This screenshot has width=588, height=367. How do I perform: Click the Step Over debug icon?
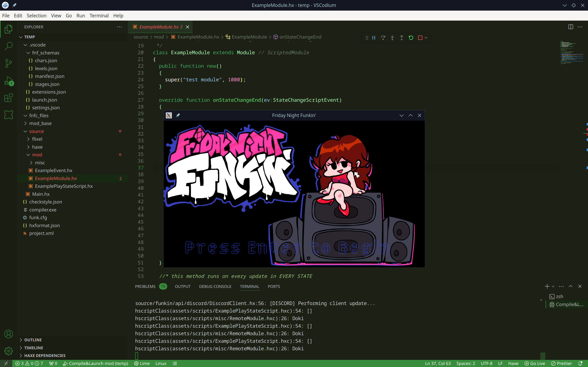[383, 38]
